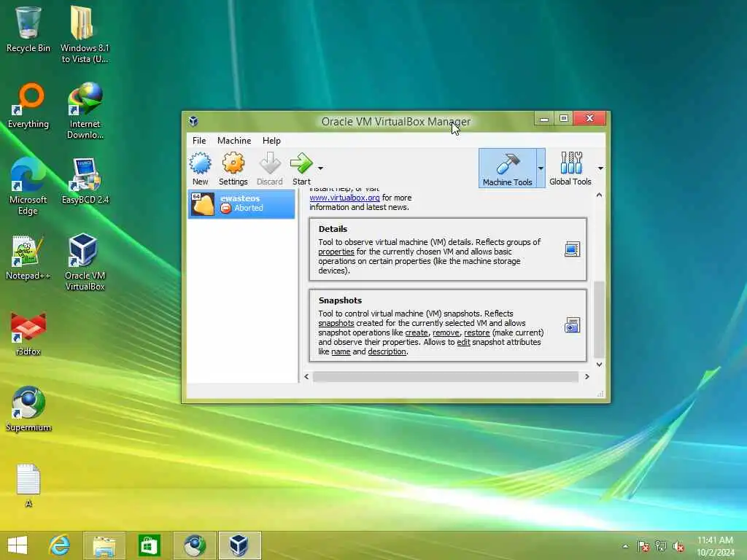Open Settings via the gear icon
Viewport: 747px width, 560px height.
coord(233,168)
